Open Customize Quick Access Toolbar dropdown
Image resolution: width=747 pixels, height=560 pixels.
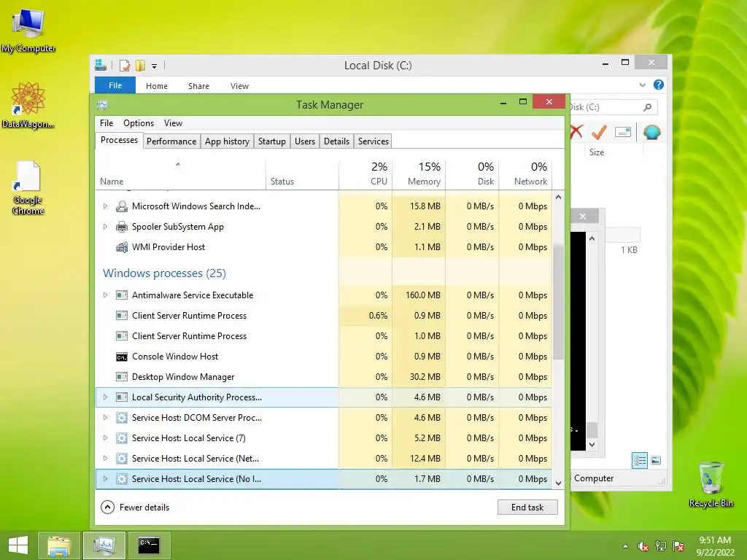pos(155,66)
